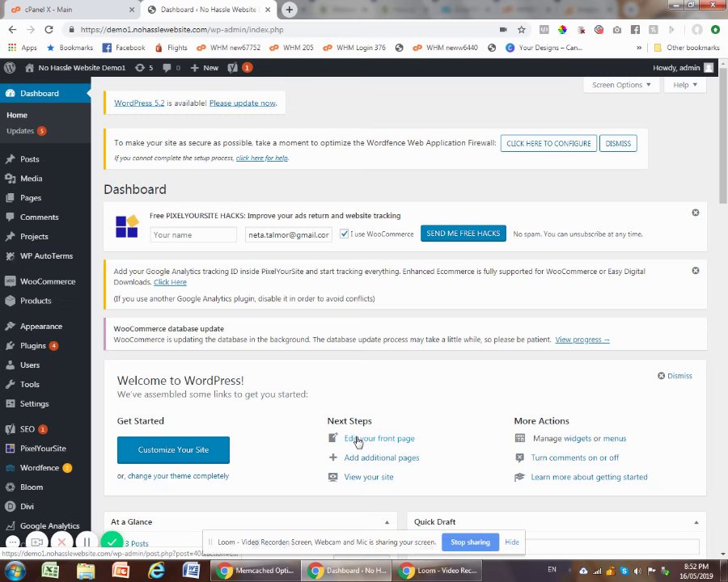Click Stop sharing button
The height and width of the screenshot is (582, 728).
[x=470, y=542]
